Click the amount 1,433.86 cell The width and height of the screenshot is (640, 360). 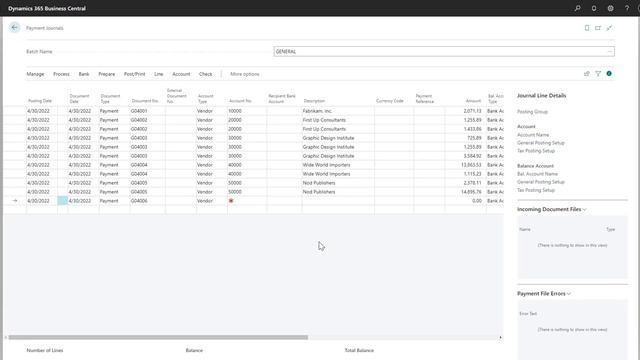(466, 129)
